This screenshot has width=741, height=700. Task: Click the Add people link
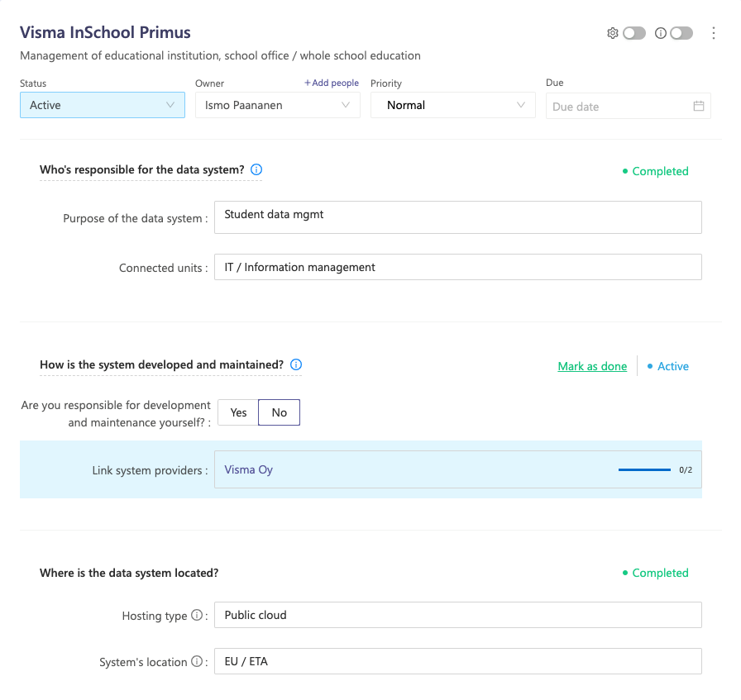coord(332,83)
